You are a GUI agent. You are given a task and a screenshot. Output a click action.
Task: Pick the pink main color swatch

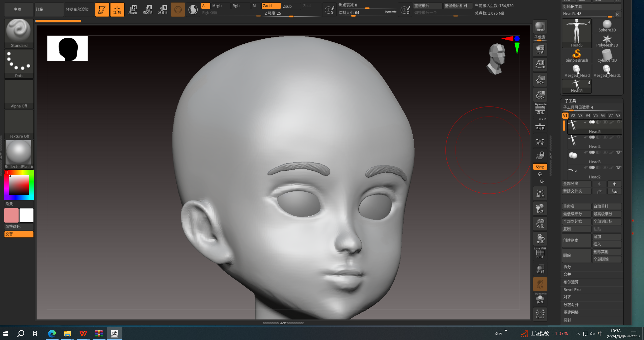click(11, 215)
